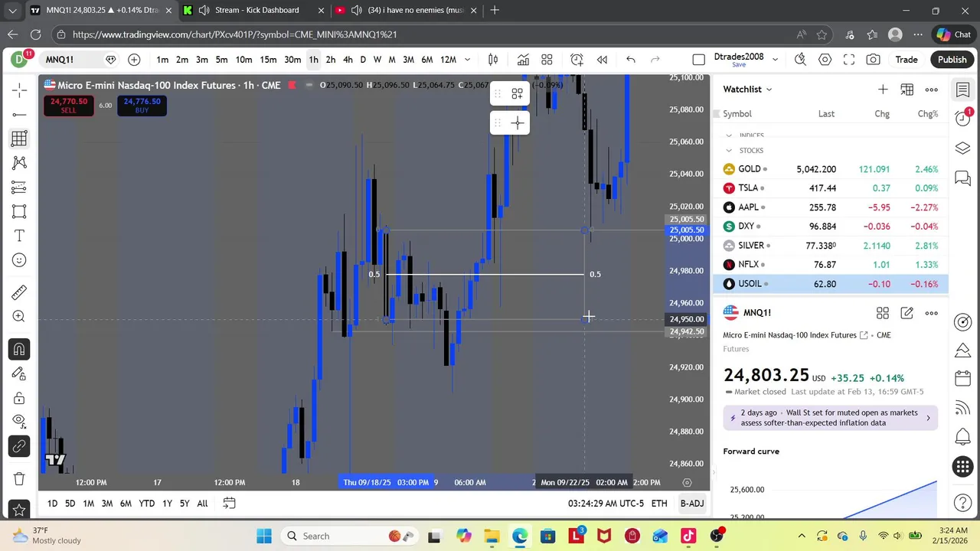Open the layout setup selector

point(698,60)
